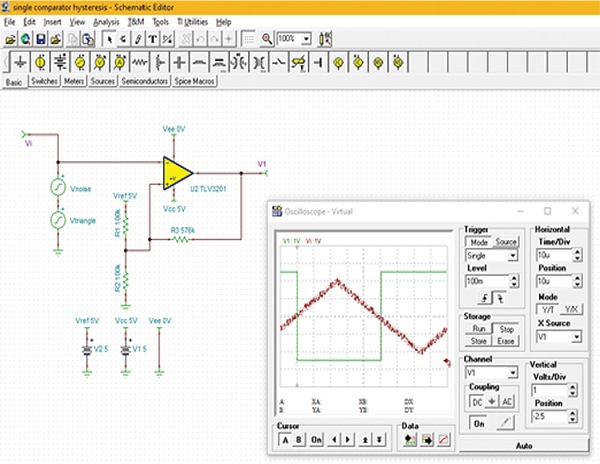Click the channel color swatch button
The image size is (600, 464).
[x=505, y=423]
